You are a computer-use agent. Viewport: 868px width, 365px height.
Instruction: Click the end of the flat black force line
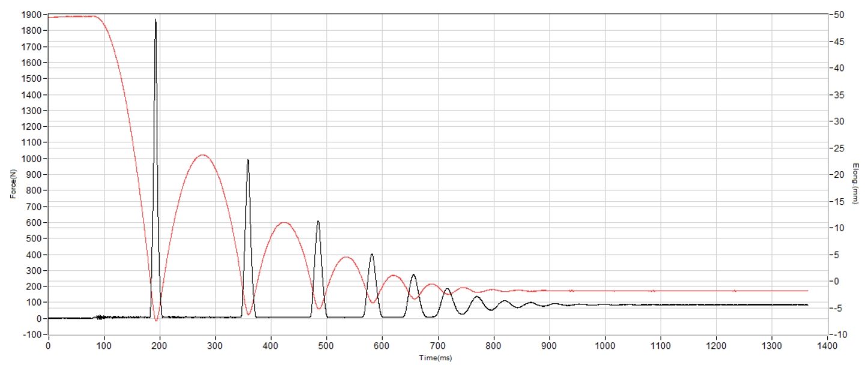807,305
